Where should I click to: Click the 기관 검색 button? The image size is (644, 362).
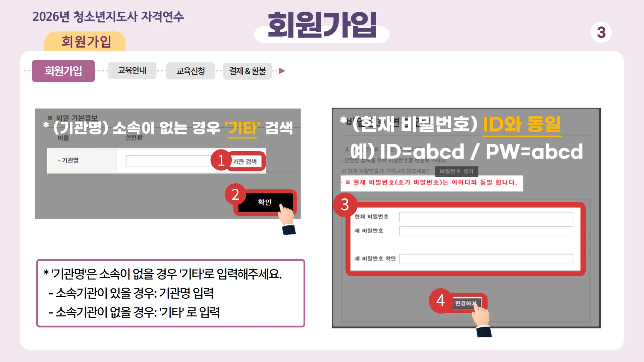pyautogui.click(x=245, y=162)
